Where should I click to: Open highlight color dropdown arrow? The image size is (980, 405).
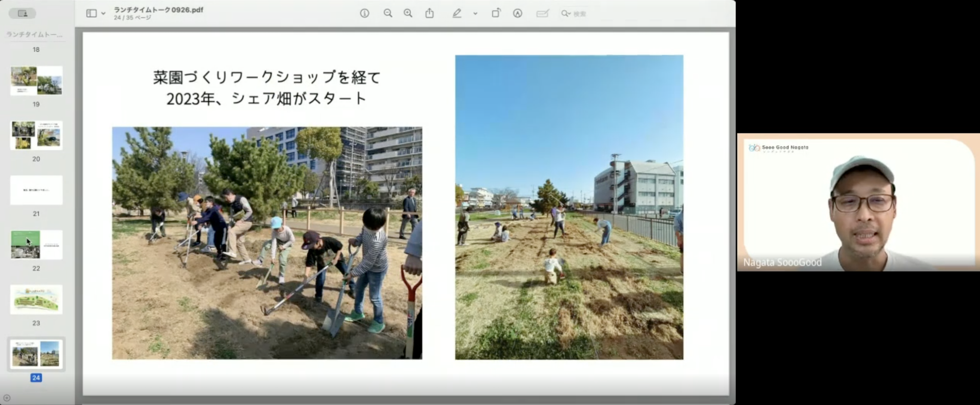pos(475,14)
